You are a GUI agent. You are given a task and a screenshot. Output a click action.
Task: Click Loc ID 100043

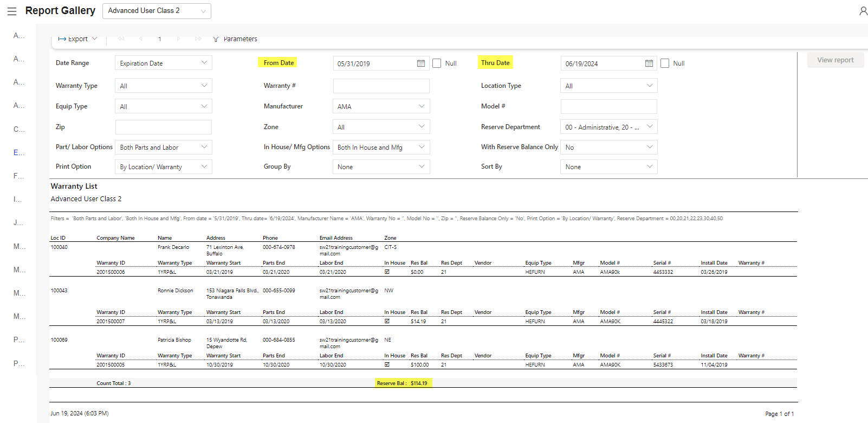click(59, 291)
